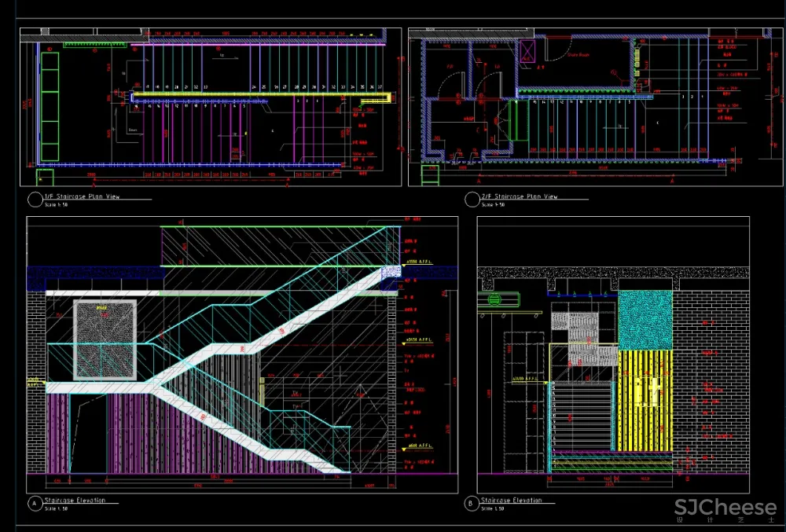
Task: Select the blue hatched floor slab in elevation A
Action: (94, 277)
